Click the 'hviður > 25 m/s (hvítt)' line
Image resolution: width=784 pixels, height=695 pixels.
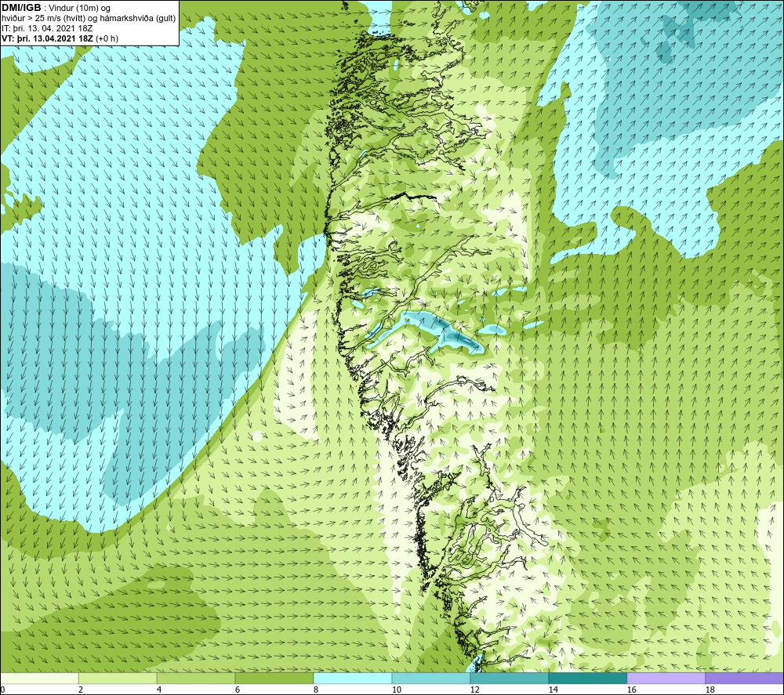43,19
